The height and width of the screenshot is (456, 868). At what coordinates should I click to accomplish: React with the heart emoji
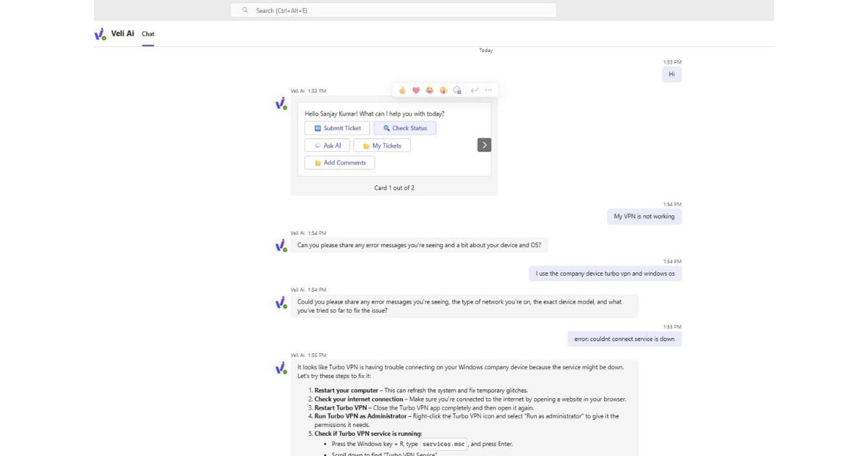click(416, 90)
